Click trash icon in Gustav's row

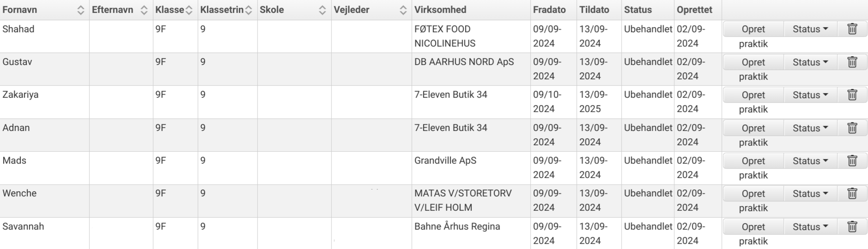[x=852, y=62]
